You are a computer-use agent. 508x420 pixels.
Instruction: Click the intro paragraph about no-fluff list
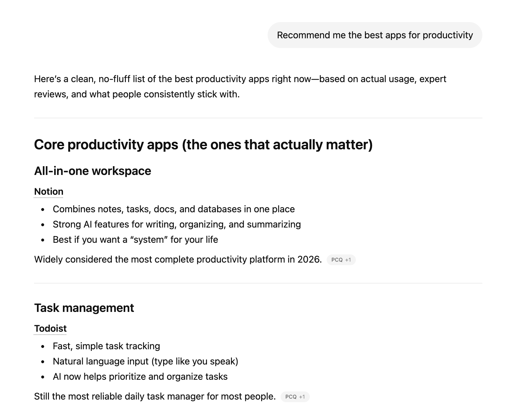(x=240, y=86)
